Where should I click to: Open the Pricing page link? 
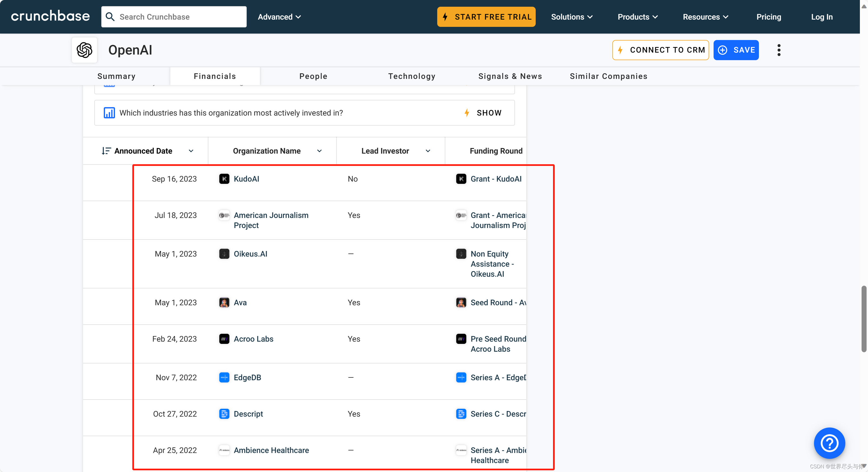(769, 17)
